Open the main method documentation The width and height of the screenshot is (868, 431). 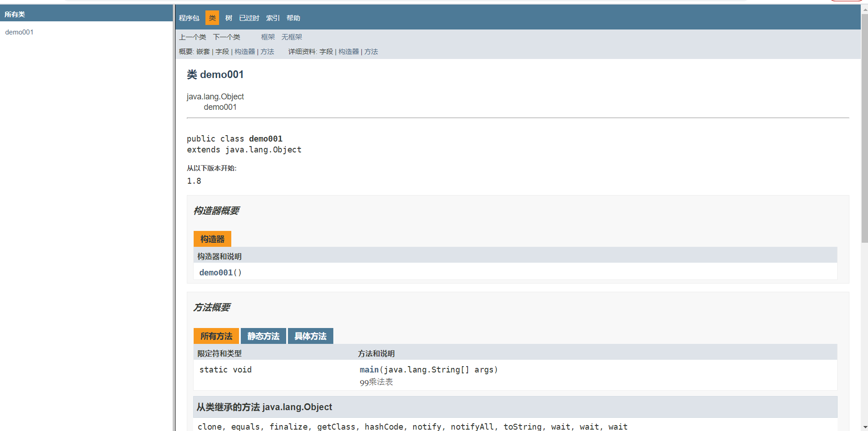click(369, 369)
